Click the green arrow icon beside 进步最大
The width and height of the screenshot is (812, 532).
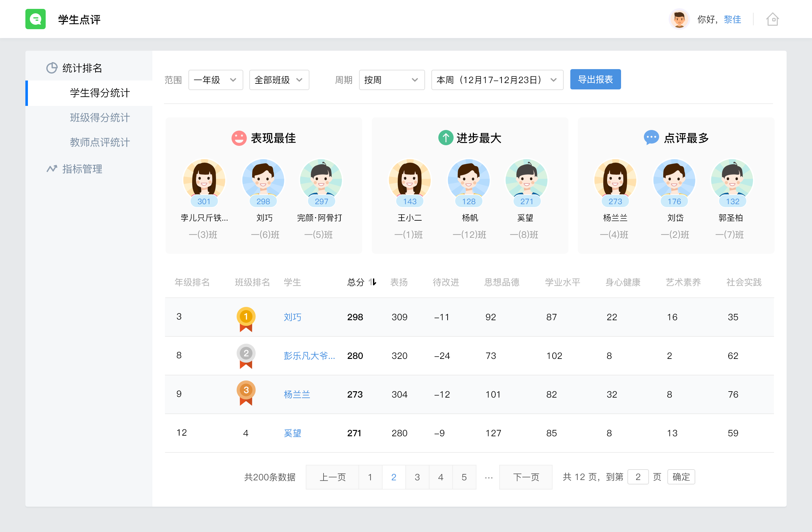click(445, 138)
